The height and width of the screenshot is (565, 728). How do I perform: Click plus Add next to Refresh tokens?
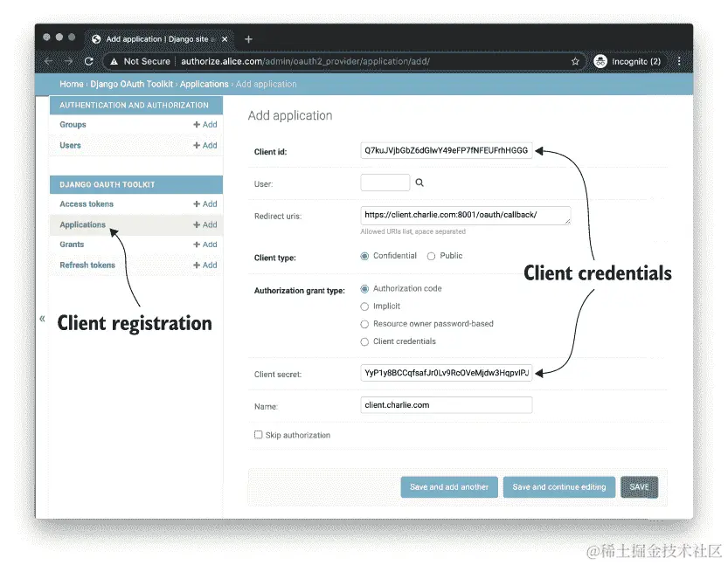(x=205, y=265)
